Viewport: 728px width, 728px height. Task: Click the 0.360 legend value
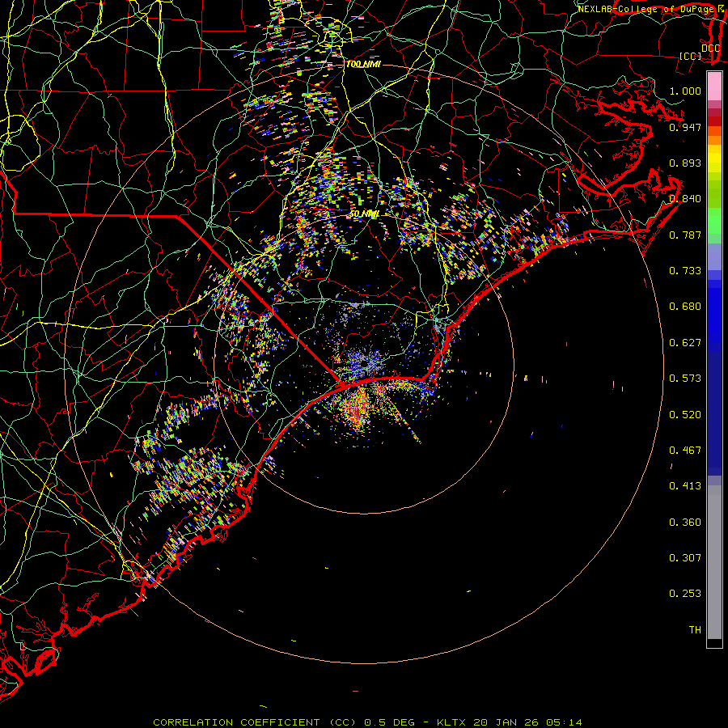685,522
